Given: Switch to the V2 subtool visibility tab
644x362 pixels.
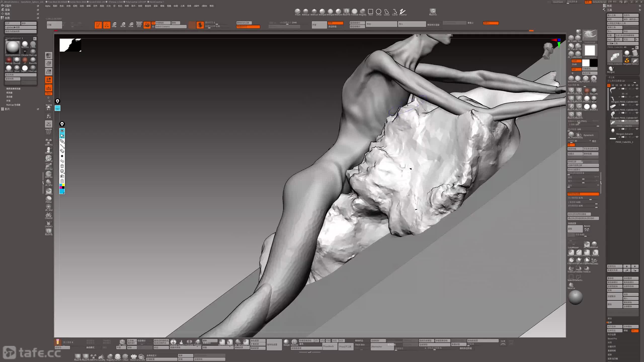Looking at the screenshot, I should [613, 85].
